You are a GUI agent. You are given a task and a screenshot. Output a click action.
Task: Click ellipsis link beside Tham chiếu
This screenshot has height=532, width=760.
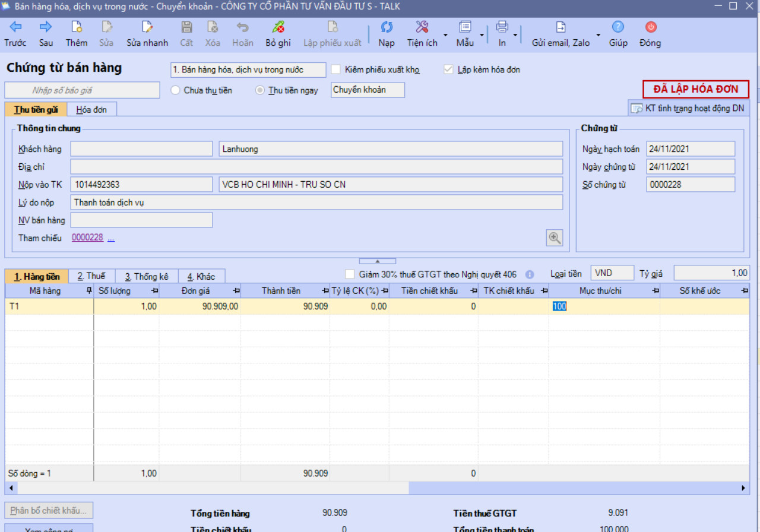pos(111,237)
